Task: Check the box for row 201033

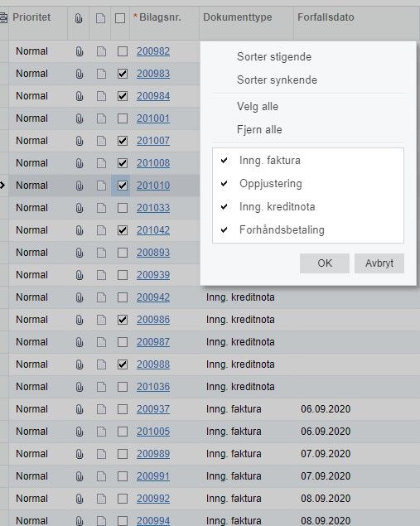Action: (123, 208)
